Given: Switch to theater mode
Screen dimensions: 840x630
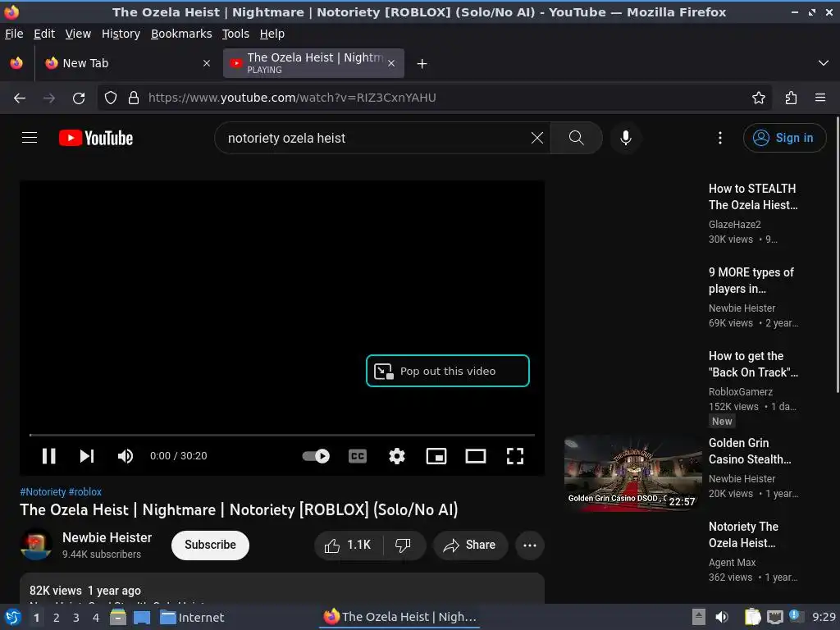Looking at the screenshot, I should pos(476,456).
